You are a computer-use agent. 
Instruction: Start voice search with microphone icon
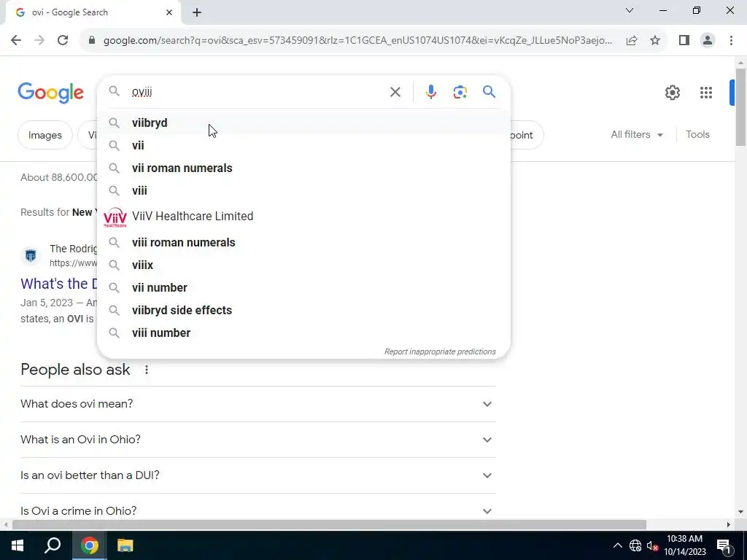click(x=430, y=92)
